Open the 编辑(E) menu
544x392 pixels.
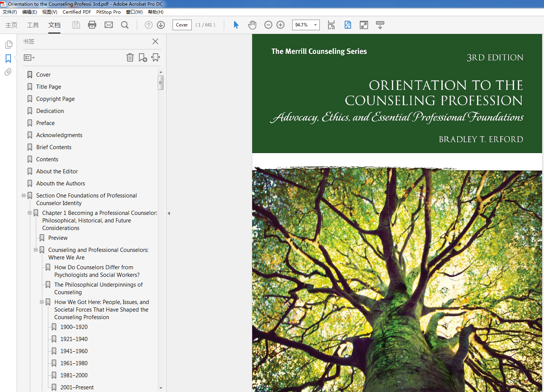(29, 12)
